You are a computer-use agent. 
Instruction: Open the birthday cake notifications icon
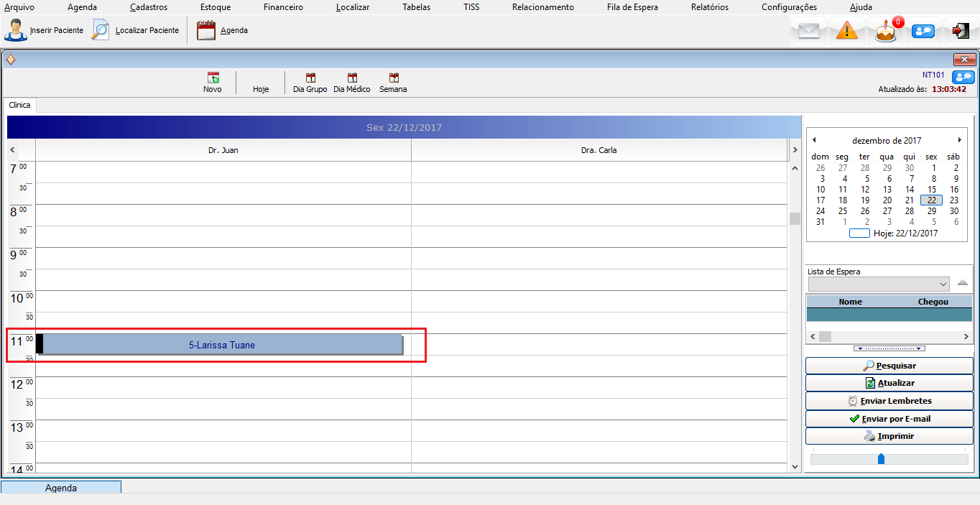pos(886,32)
